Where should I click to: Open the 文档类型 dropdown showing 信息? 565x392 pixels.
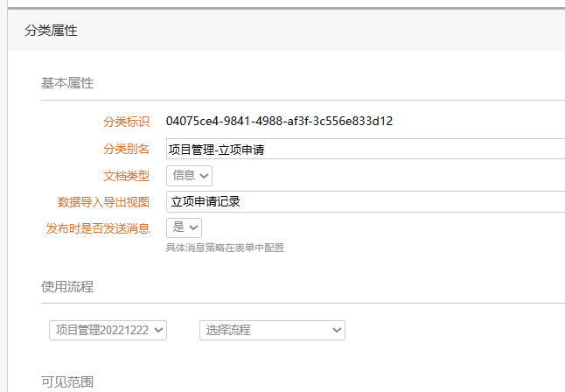coord(189,176)
